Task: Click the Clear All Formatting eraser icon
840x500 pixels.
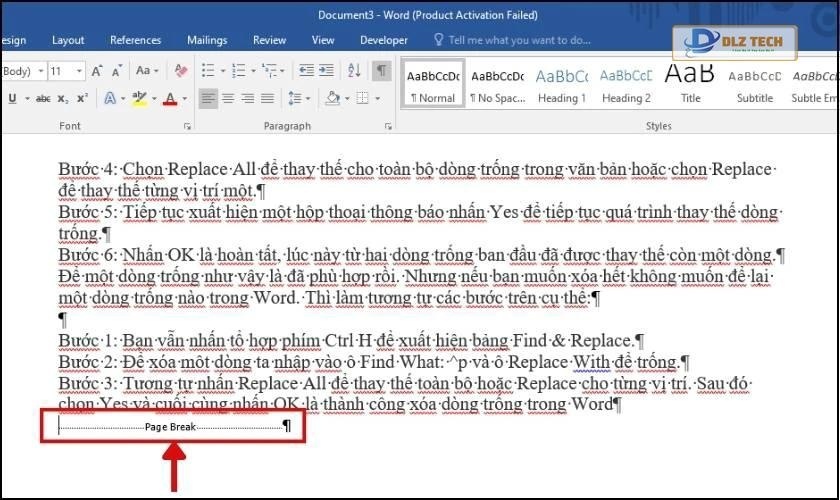Action: click(x=181, y=71)
